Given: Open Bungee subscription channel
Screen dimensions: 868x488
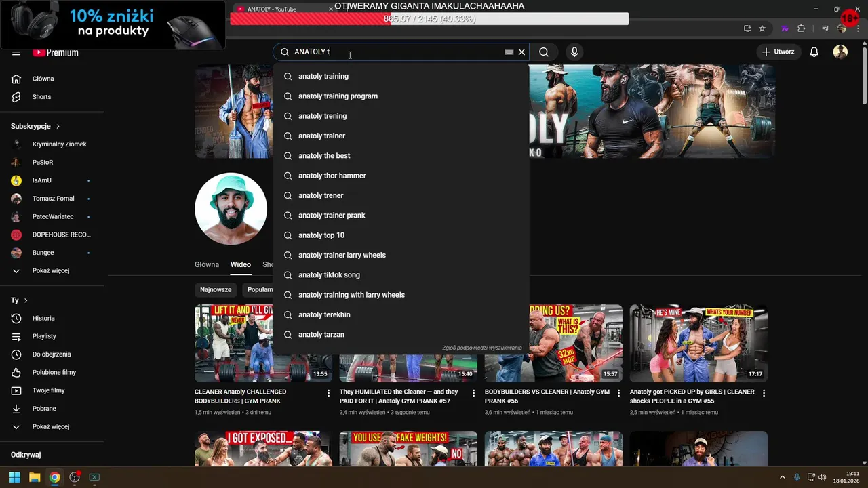Looking at the screenshot, I should point(53,253).
